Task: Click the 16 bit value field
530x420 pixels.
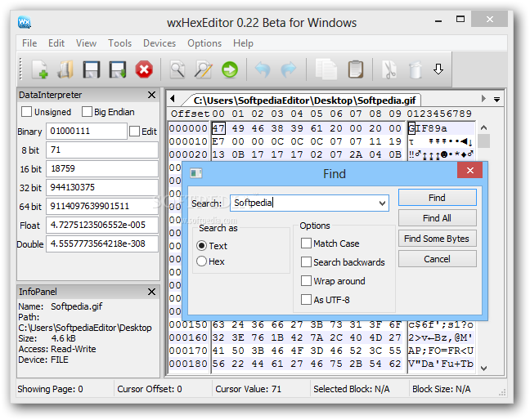Action: pyautogui.click(x=102, y=169)
